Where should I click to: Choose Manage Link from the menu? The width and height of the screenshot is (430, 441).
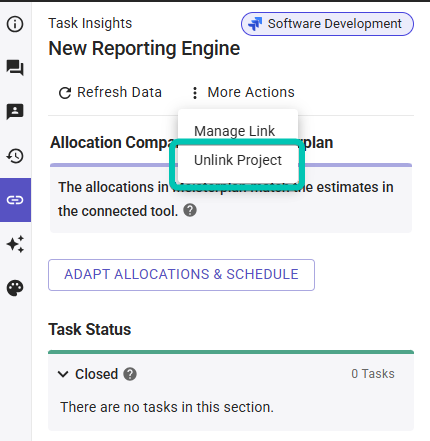click(234, 131)
